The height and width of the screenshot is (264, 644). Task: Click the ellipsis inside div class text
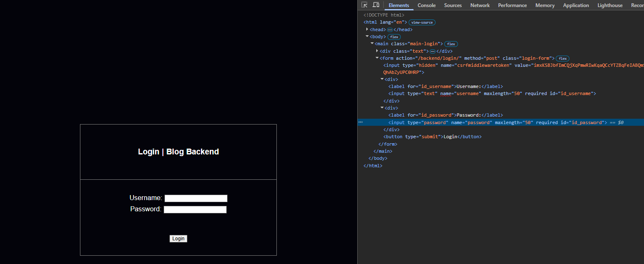[x=432, y=51]
